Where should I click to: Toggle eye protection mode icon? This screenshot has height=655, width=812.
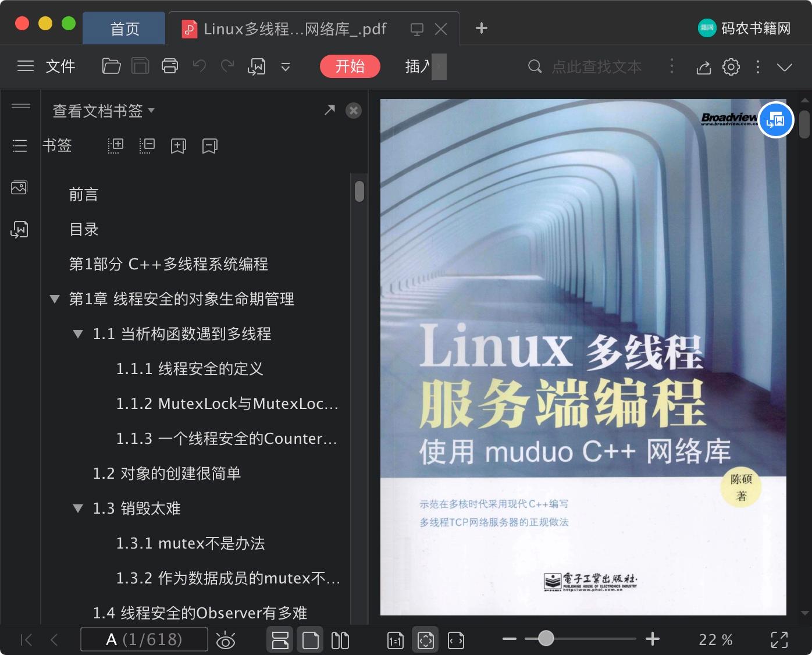tap(225, 640)
